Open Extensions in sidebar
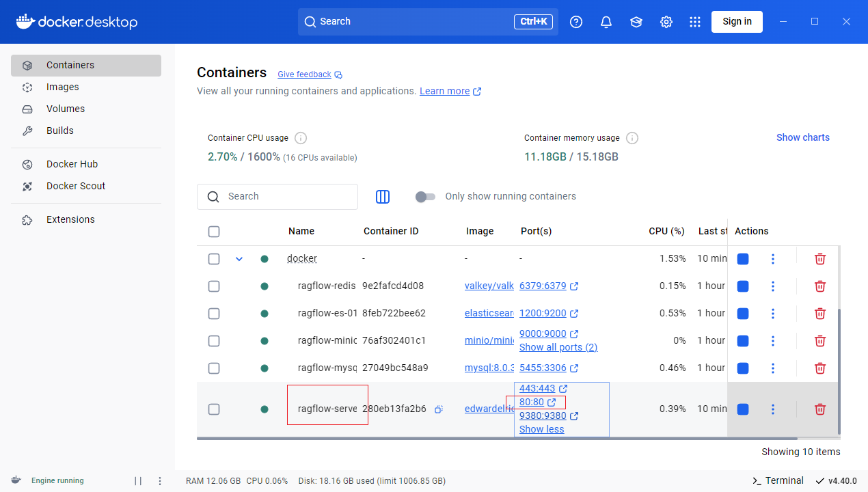This screenshot has height=492, width=868. tap(86, 220)
